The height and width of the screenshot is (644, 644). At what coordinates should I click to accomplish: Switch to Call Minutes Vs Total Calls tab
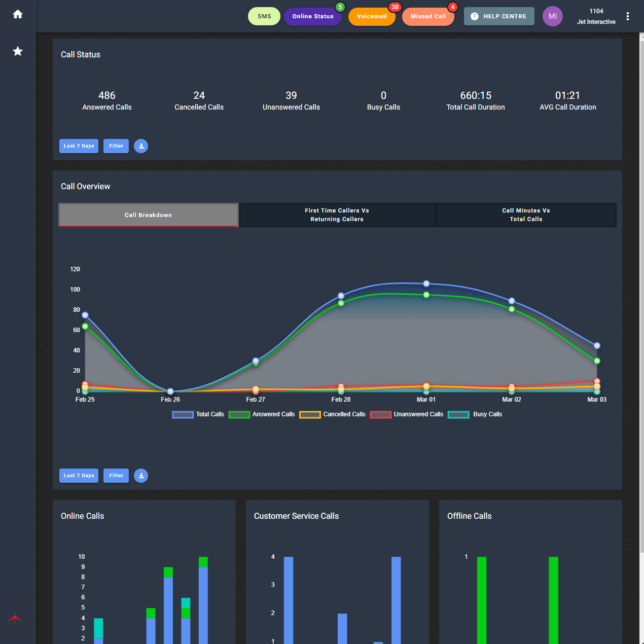click(526, 215)
